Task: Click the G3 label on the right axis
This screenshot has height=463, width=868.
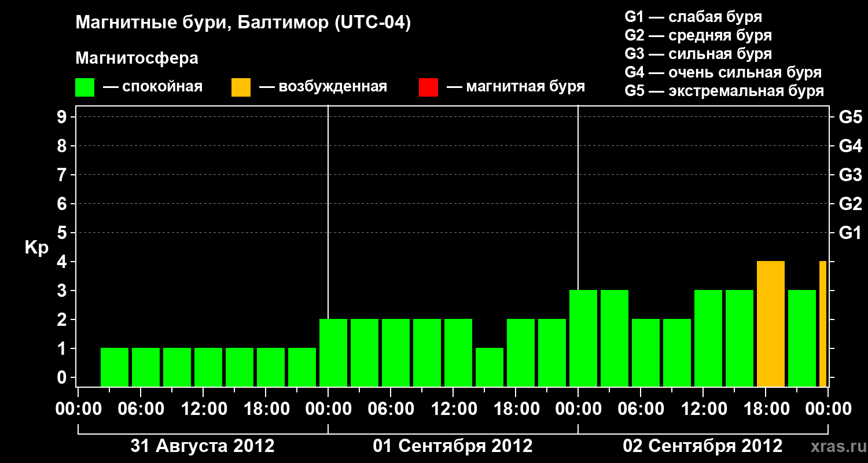Action: [850, 175]
